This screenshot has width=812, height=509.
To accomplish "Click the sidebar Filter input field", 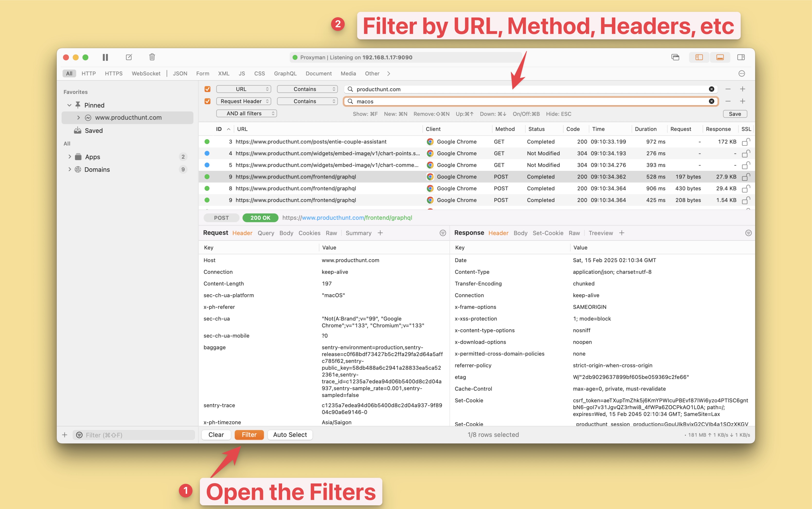I will (134, 435).
